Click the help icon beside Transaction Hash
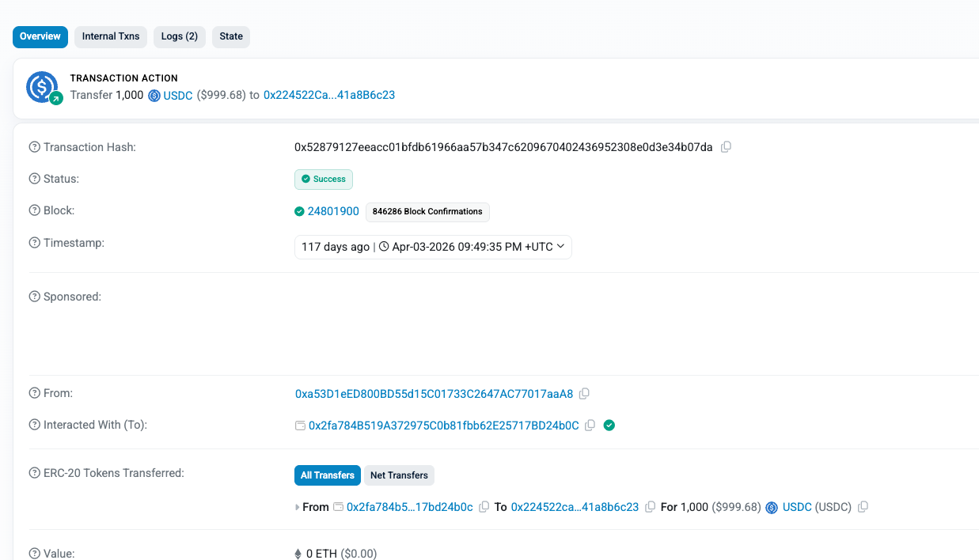This screenshot has height=560, width=979. (x=35, y=147)
